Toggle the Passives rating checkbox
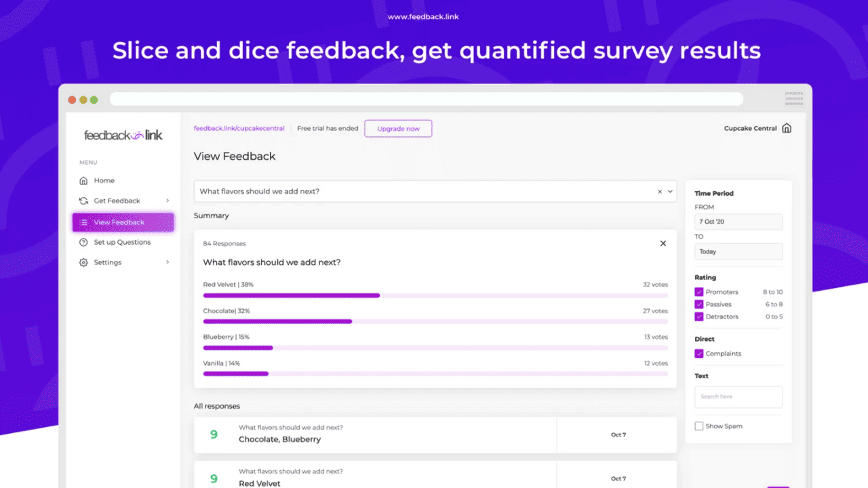This screenshot has height=488, width=868. point(699,304)
